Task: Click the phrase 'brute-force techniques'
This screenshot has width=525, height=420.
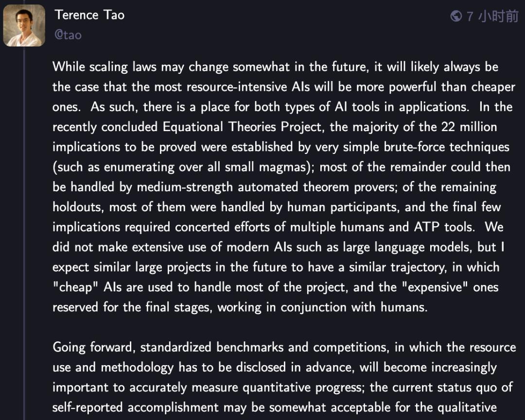Action: [x=447, y=147]
